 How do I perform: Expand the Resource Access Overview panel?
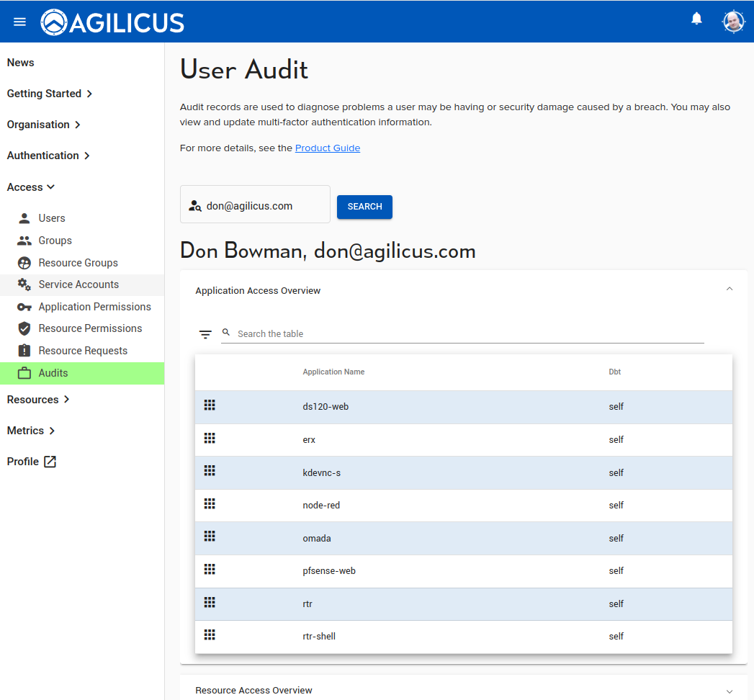pos(729,691)
